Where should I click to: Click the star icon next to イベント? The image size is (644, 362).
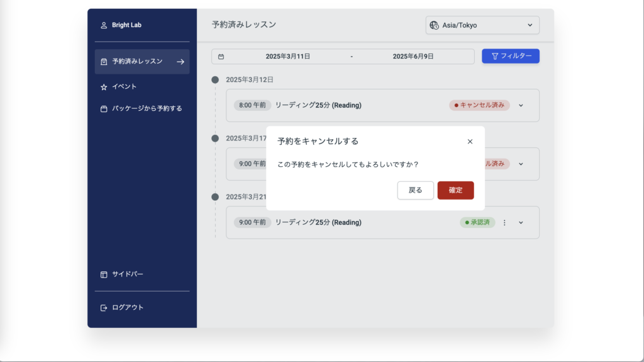click(x=104, y=87)
